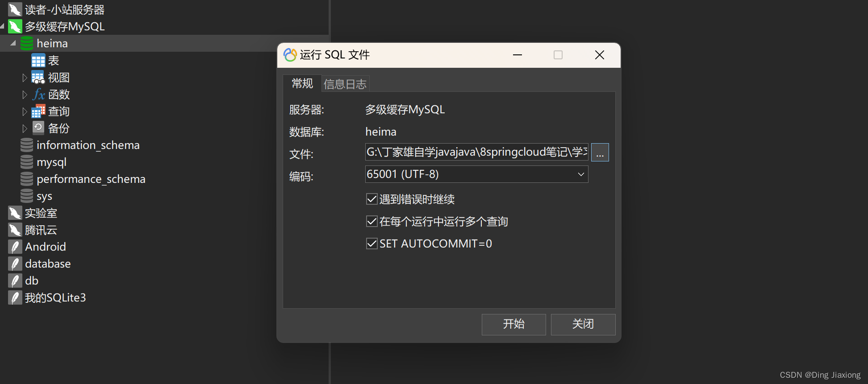868x384 pixels.
Task: Switch to the 信息日志 tab
Action: point(345,84)
